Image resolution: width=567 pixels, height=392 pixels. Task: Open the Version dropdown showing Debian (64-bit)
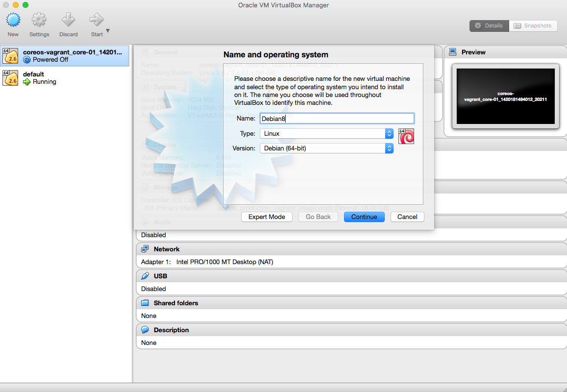326,148
